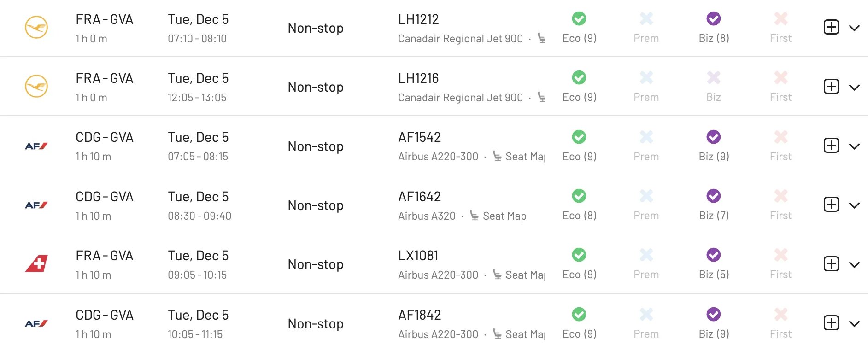Click the seat icon for flight LH1216
868x351 pixels.
542,97
